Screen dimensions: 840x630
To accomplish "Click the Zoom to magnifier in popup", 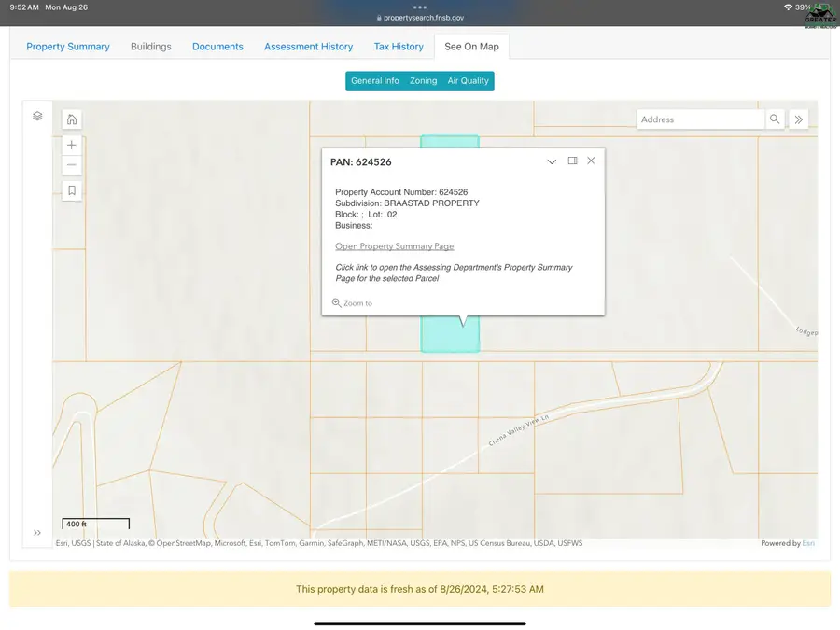I will pyautogui.click(x=336, y=302).
